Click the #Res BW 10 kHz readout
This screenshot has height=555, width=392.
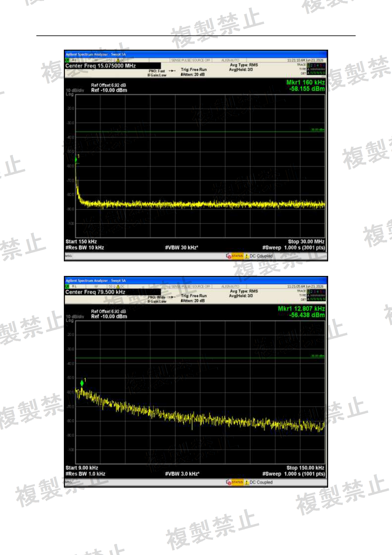(x=85, y=248)
